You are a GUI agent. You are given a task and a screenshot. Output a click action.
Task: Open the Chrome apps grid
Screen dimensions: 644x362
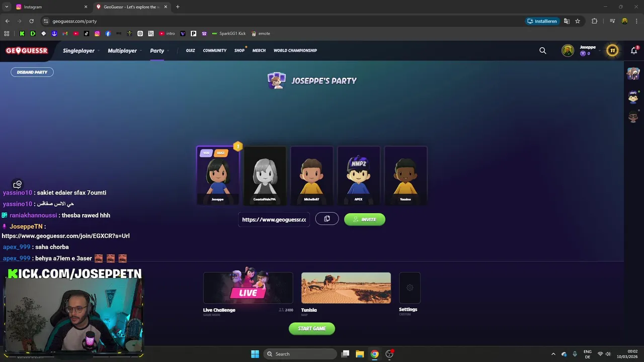(7, 34)
